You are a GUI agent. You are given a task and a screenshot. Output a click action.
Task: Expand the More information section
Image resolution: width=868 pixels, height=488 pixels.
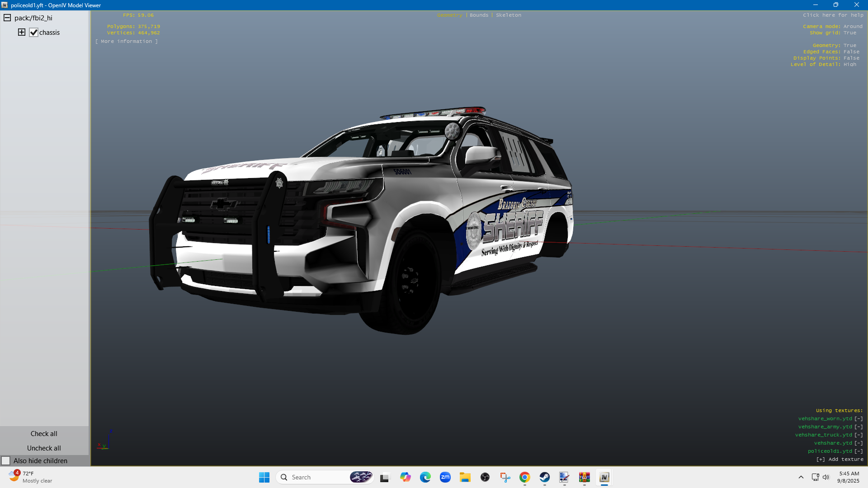pyautogui.click(x=127, y=41)
